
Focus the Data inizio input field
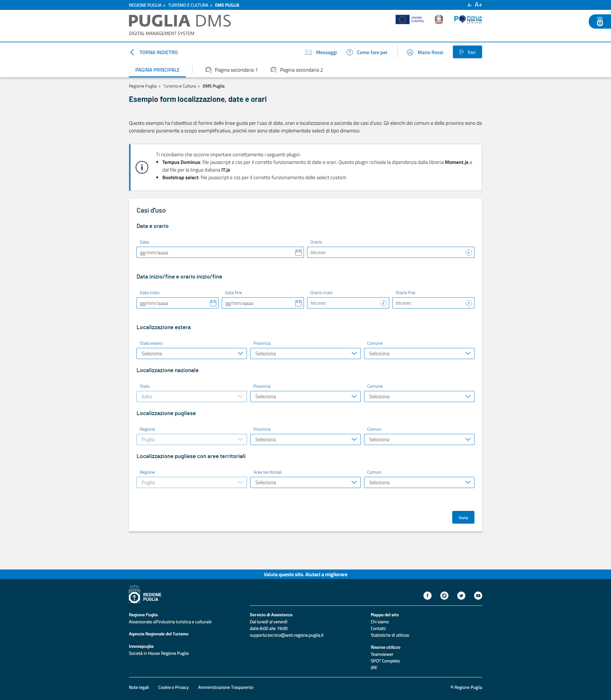coord(177,303)
